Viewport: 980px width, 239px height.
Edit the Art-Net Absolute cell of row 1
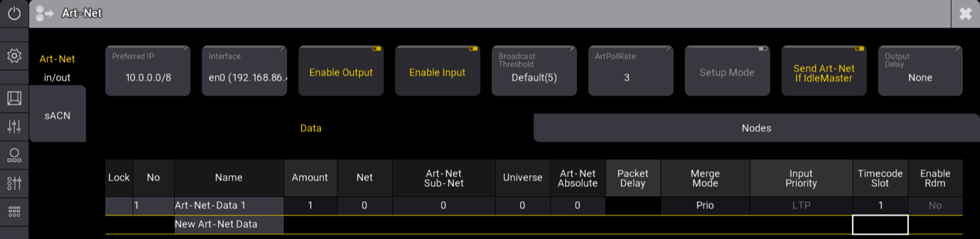tap(578, 205)
